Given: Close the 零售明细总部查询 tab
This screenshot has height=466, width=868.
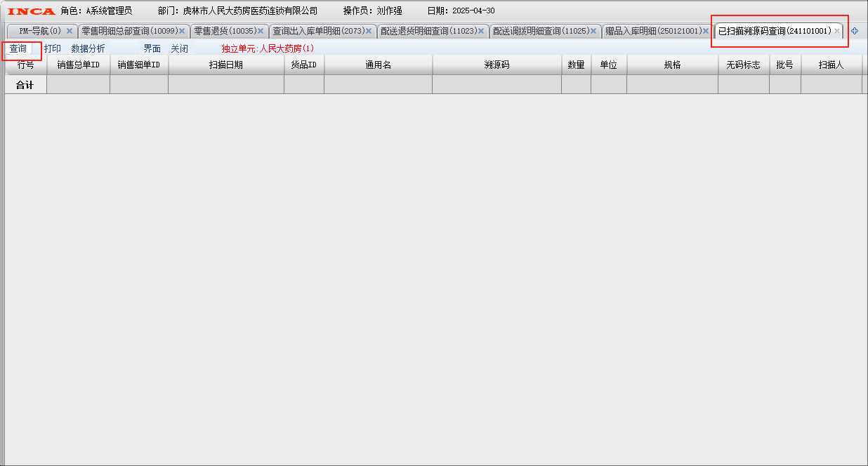Looking at the screenshot, I should click(182, 31).
